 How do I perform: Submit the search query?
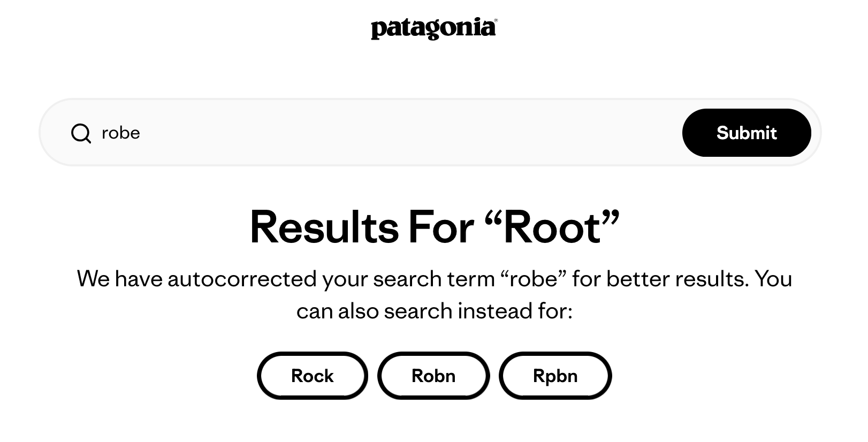pyautogui.click(x=747, y=133)
